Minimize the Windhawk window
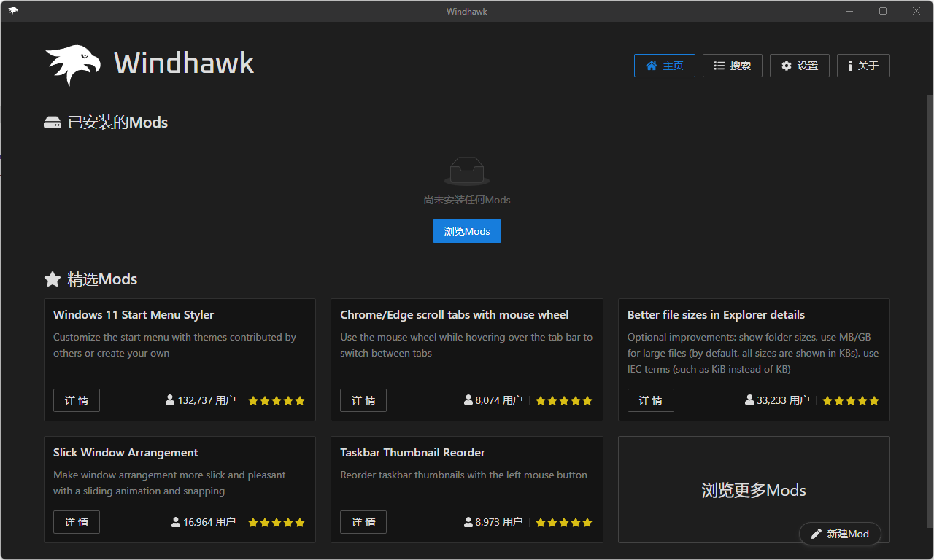 [x=849, y=11]
